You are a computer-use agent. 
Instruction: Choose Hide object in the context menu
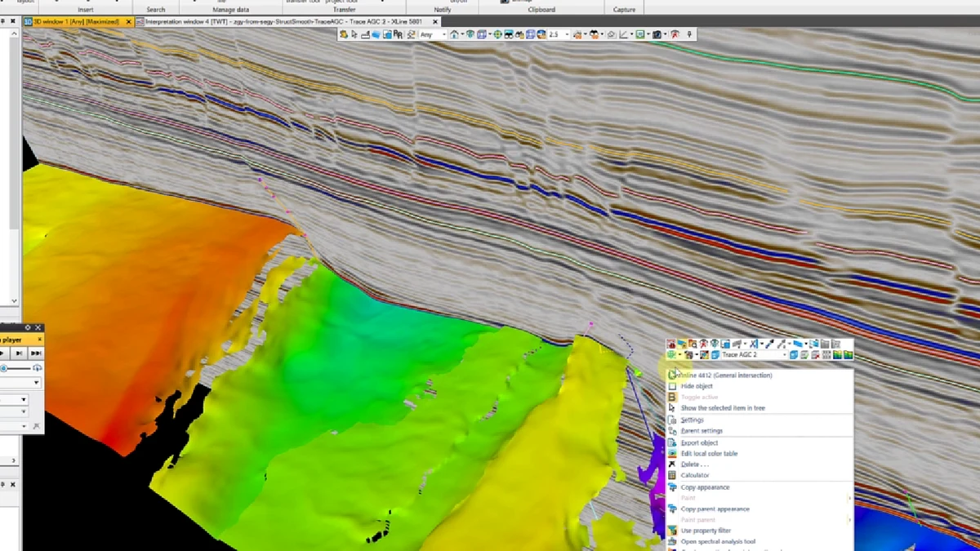tap(759, 386)
